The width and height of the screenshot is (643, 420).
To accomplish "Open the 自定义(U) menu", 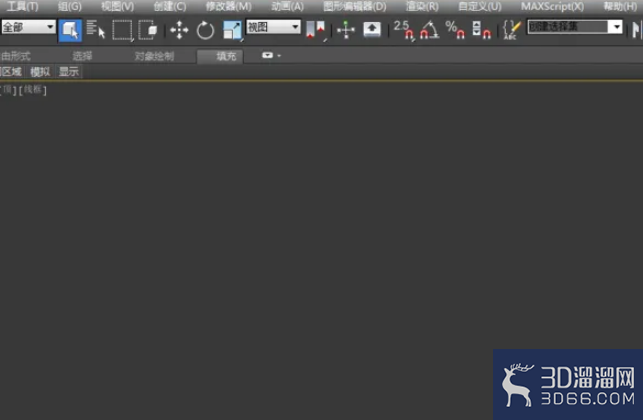I will (479, 7).
